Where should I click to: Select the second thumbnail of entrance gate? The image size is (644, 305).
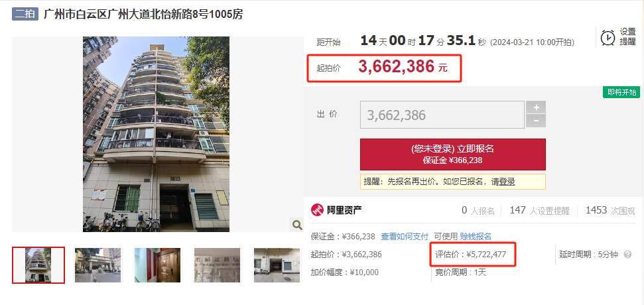click(97, 265)
